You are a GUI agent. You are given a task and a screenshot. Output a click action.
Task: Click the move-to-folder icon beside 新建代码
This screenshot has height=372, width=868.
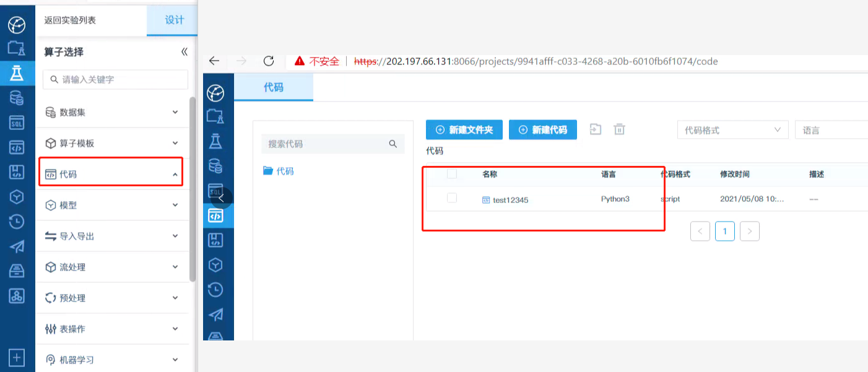pos(595,129)
